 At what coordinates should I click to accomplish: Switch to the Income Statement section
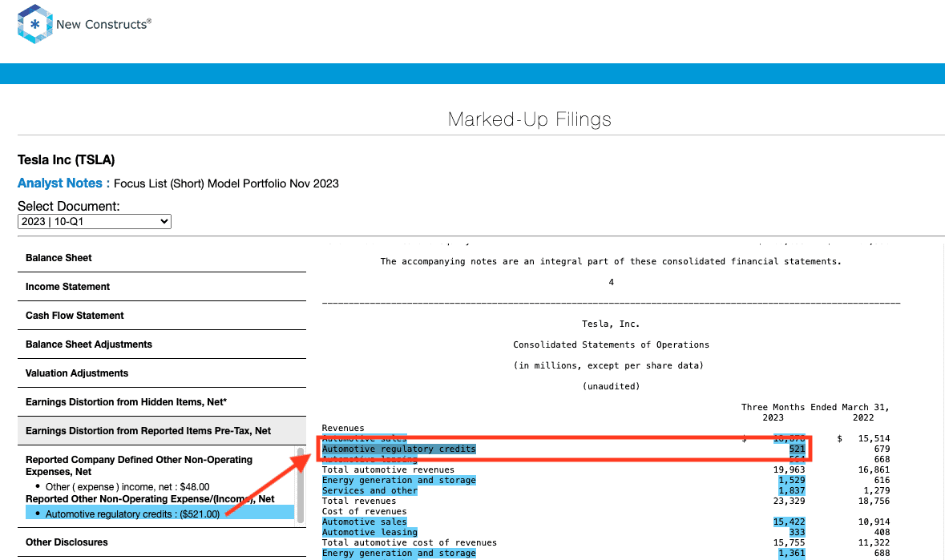coord(162,287)
